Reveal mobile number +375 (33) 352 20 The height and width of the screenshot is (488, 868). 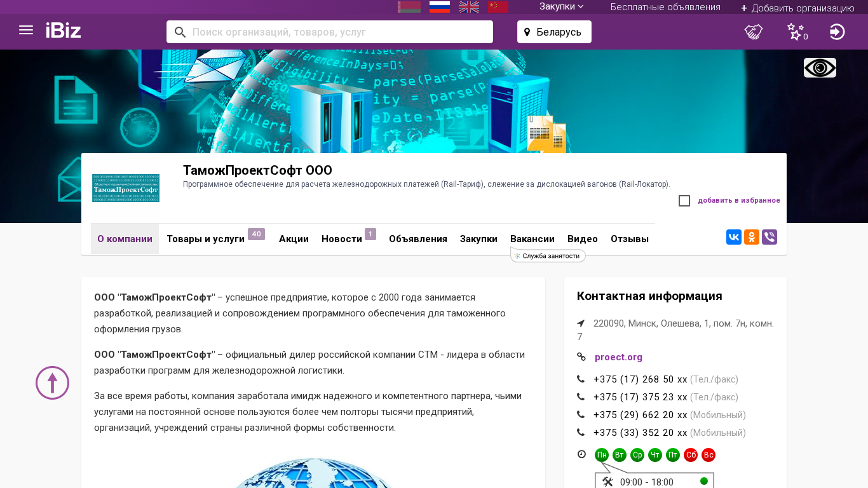tap(641, 433)
